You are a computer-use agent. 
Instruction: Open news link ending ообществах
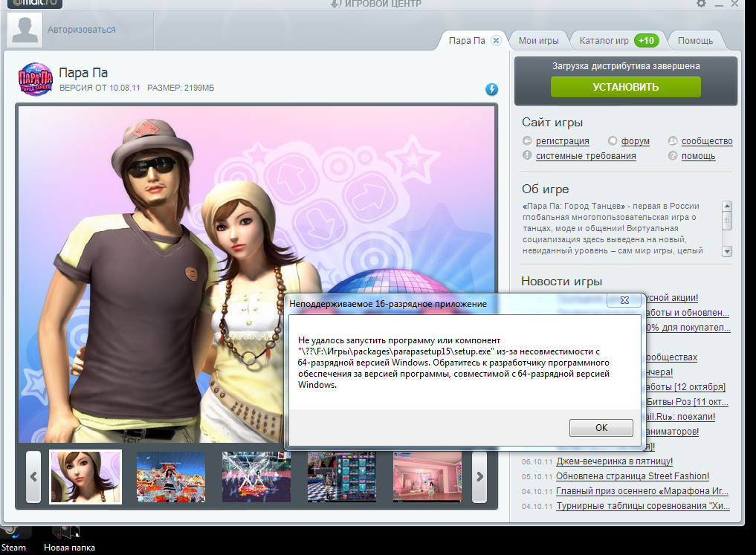(671, 357)
